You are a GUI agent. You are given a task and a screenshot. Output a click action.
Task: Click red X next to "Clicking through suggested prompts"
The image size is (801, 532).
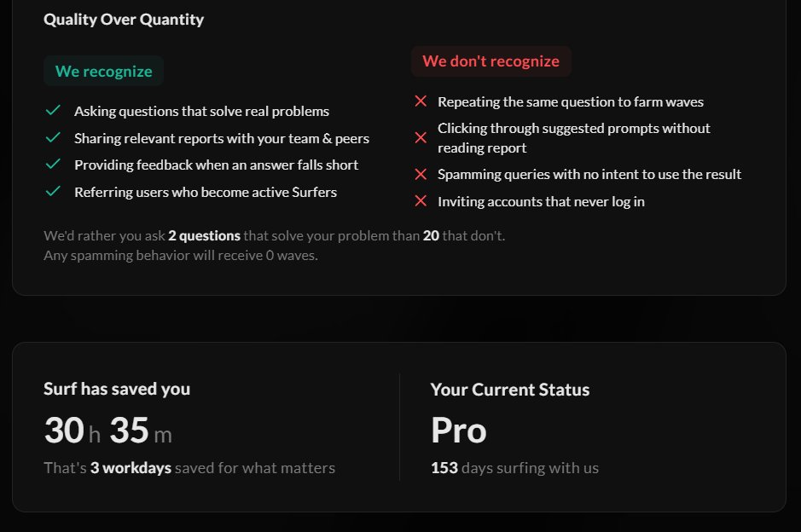[x=420, y=137]
